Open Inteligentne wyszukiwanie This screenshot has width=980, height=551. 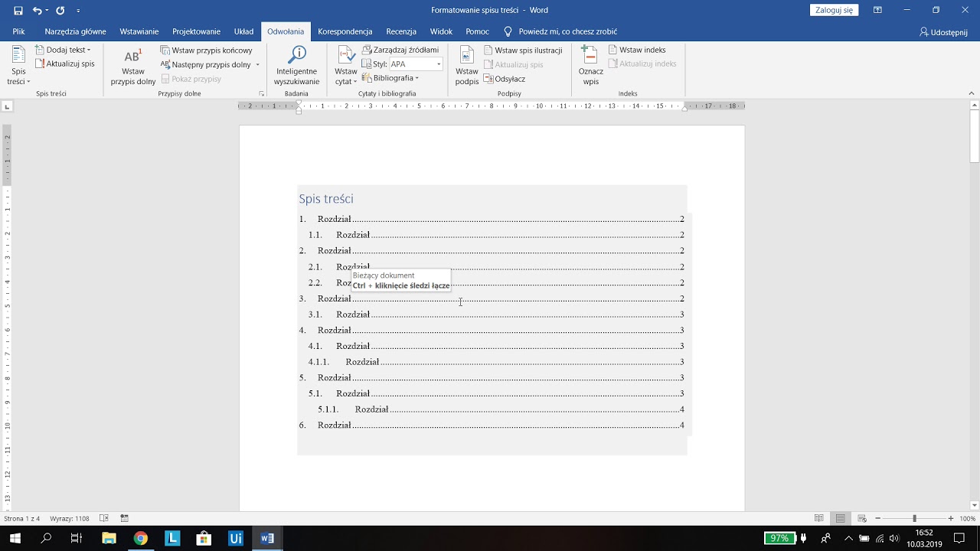point(296,66)
